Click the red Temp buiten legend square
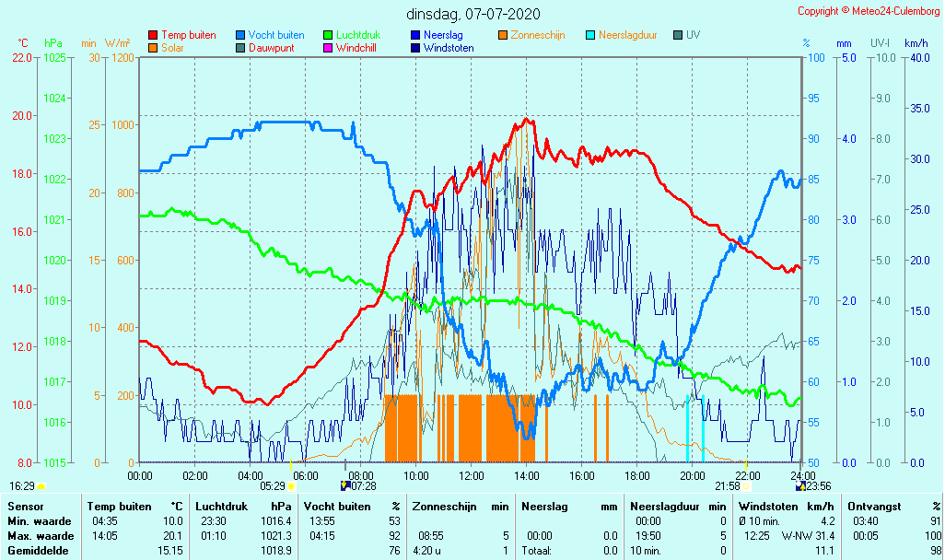The image size is (945, 560). click(153, 35)
